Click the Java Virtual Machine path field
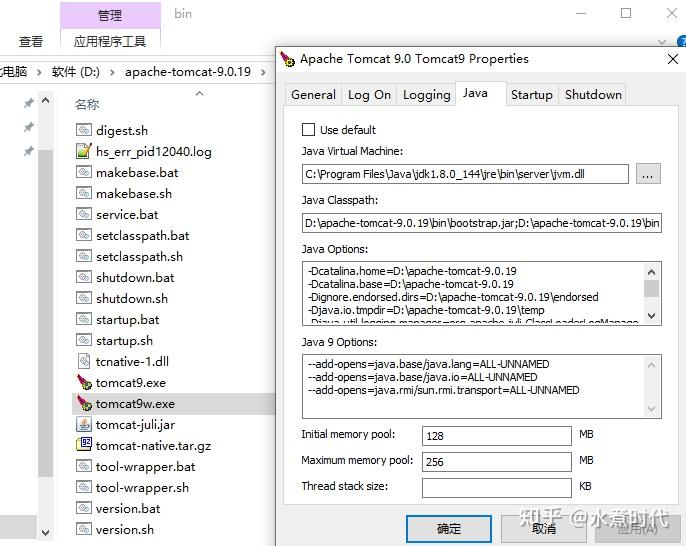This screenshot has width=686, height=546. click(x=465, y=174)
